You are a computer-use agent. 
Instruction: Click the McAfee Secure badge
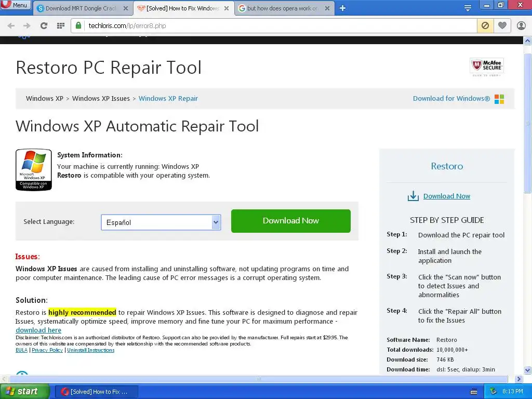click(486, 67)
